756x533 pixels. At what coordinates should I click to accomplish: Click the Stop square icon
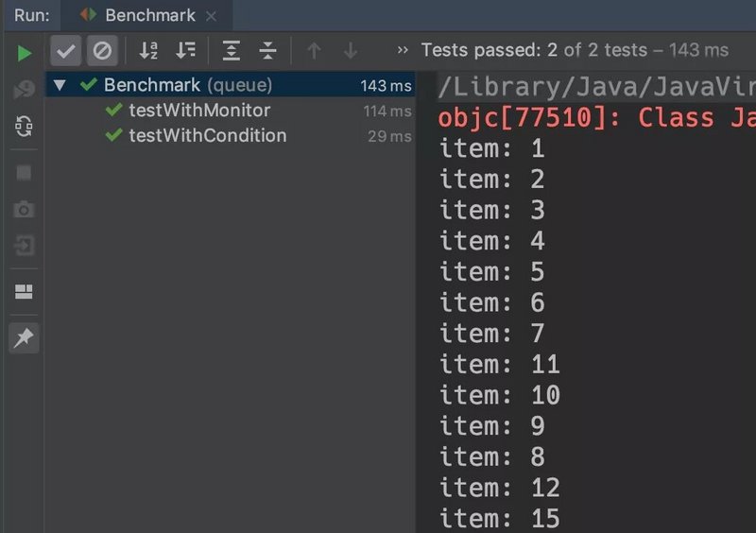click(25, 173)
